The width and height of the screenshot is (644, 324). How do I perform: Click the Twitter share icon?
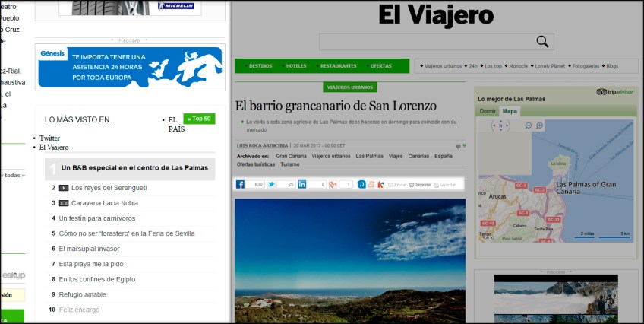point(270,185)
